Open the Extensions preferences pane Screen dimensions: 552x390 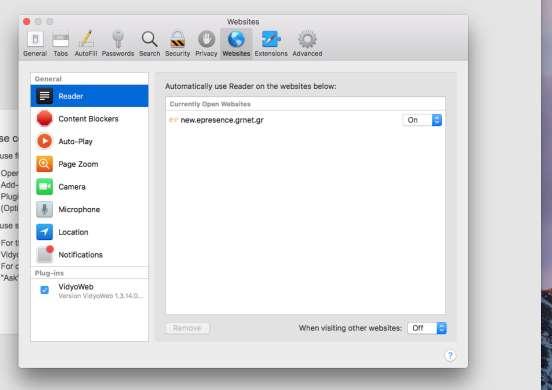pyautogui.click(x=271, y=44)
